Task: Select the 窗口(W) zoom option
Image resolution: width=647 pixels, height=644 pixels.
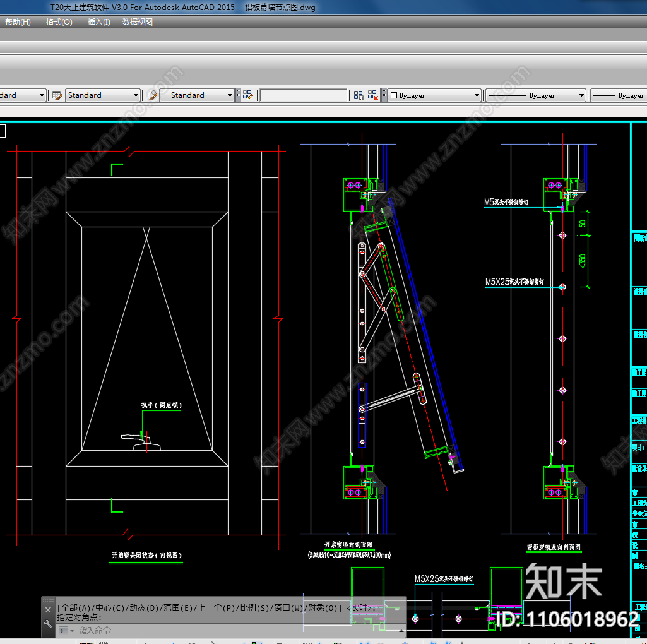Action: click(x=289, y=608)
